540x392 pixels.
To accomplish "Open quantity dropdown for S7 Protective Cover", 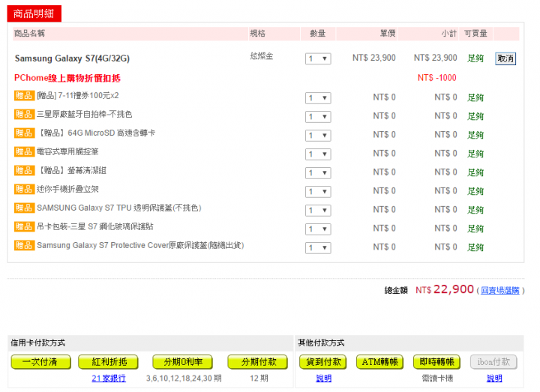I will pyautogui.click(x=318, y=248).
